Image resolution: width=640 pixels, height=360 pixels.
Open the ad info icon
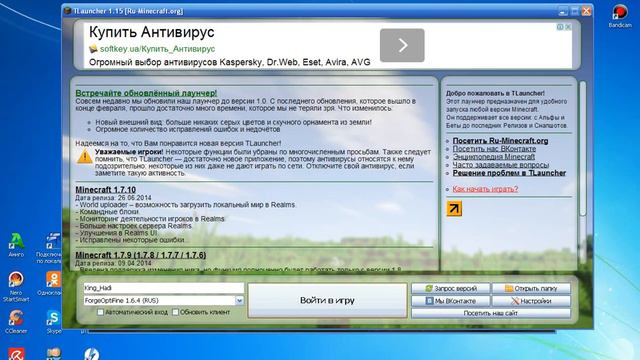coord(560,27)
